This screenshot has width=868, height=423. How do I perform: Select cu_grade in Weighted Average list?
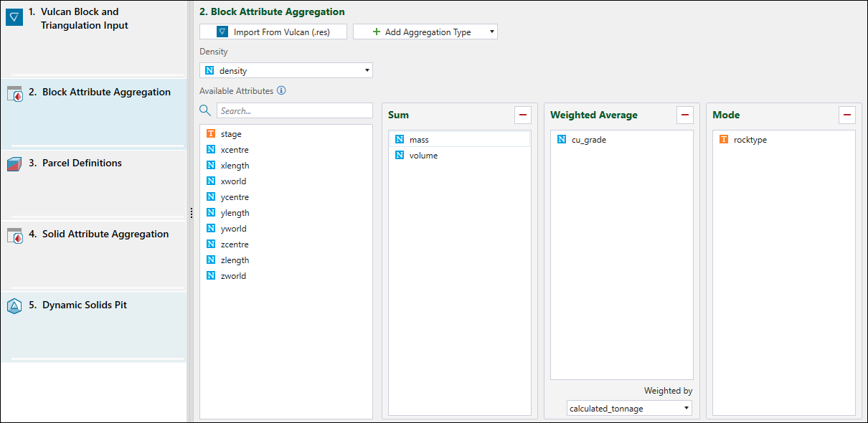coord(588,140)
